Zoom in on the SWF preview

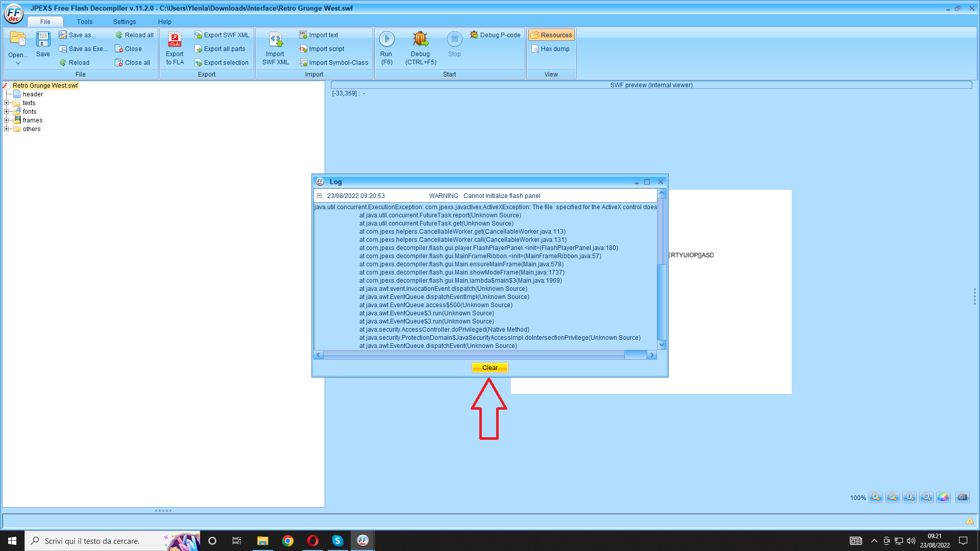(876, 497)
